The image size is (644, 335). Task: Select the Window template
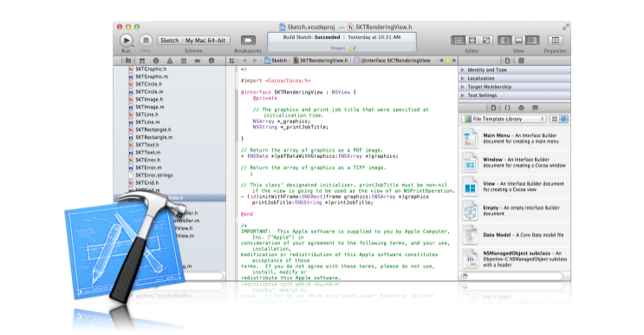point(514,162)
